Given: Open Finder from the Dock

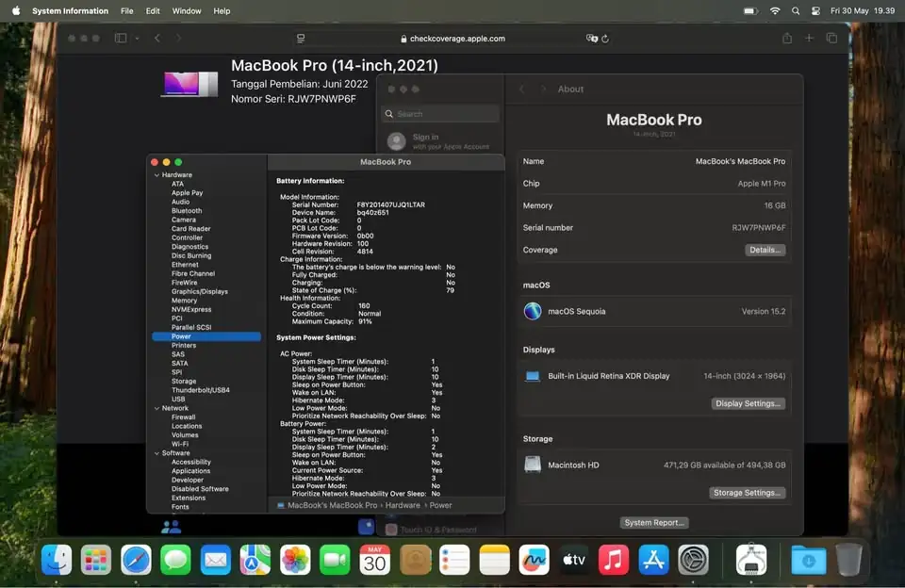Looking at the screenshot, I should (57, 560).
